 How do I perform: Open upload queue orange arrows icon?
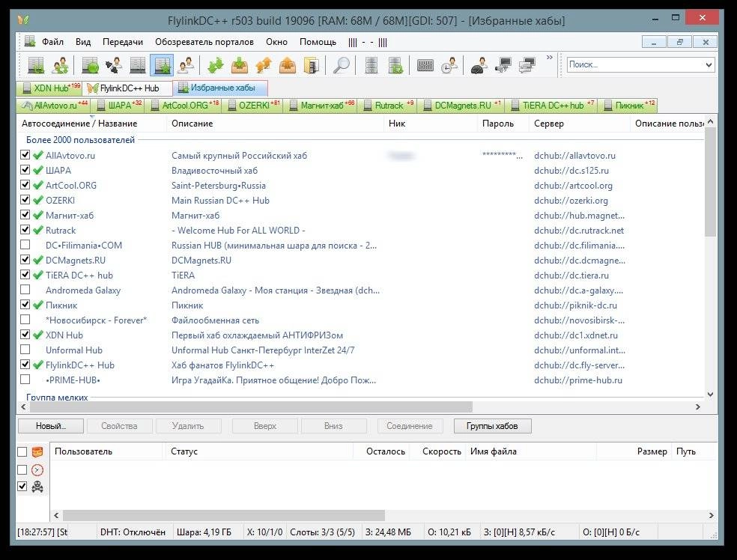[264, 65]
